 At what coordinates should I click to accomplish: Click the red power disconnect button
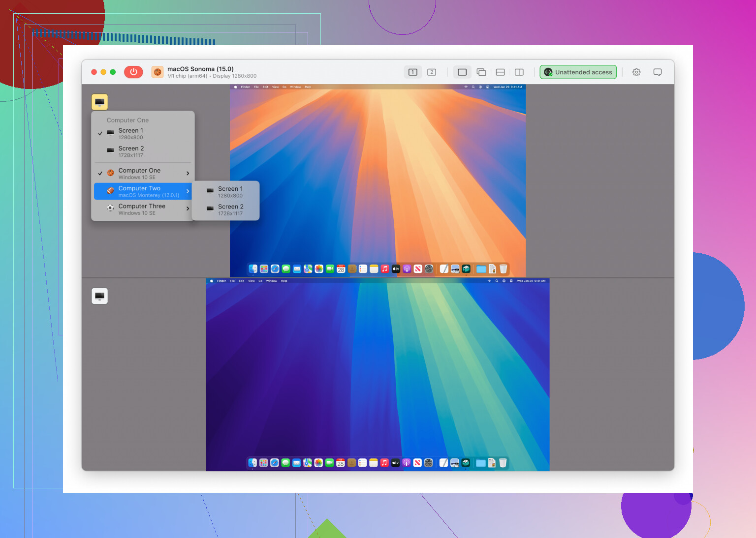(133, 72)
